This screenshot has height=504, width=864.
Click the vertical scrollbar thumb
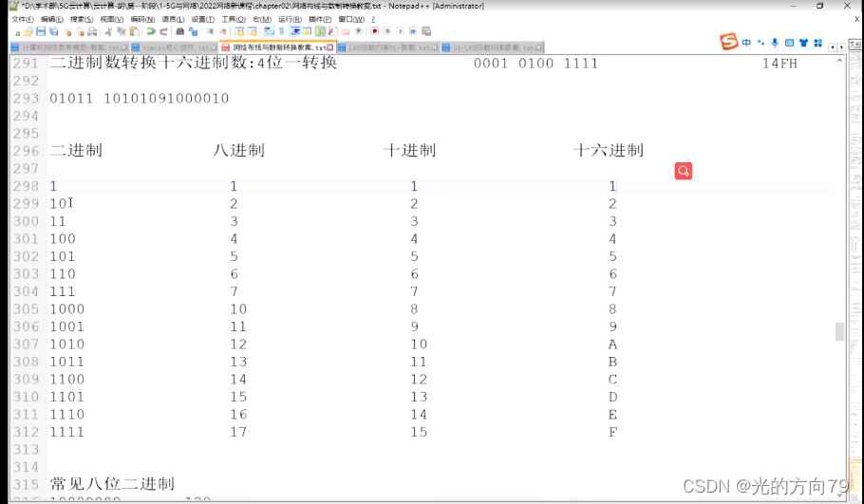(839, 331)
